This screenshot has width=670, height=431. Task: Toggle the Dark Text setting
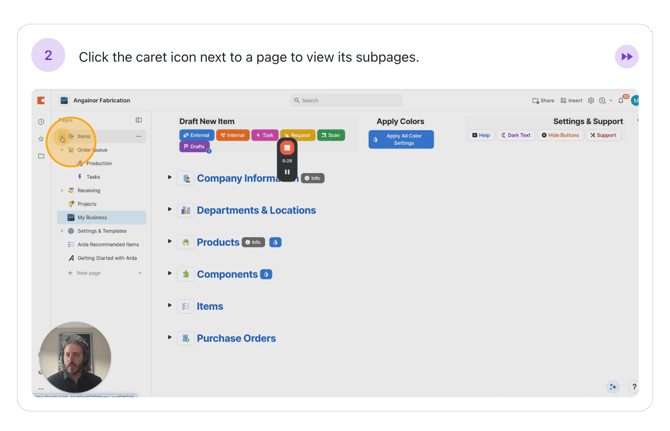tap(516, 135)
